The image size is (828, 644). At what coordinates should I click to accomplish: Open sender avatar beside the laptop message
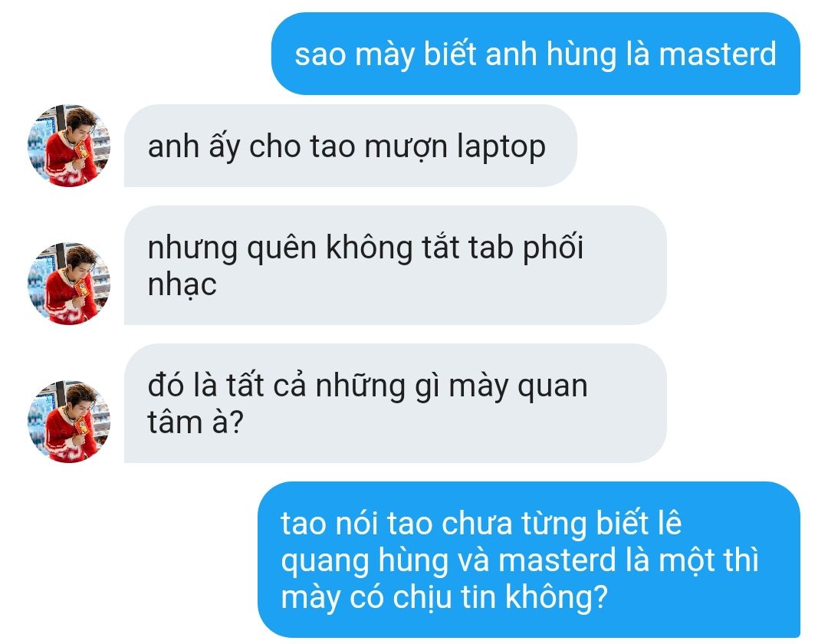pyautogui.click(x=69, y=145)
